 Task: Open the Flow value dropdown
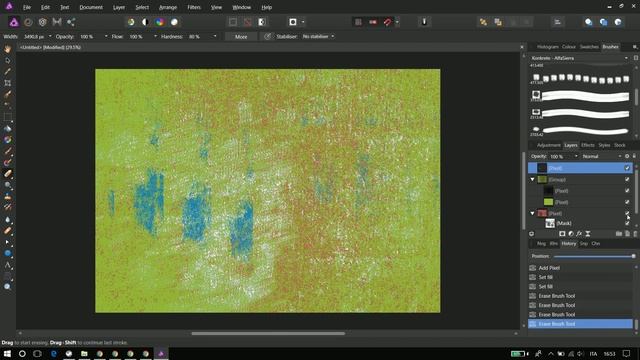155,36
